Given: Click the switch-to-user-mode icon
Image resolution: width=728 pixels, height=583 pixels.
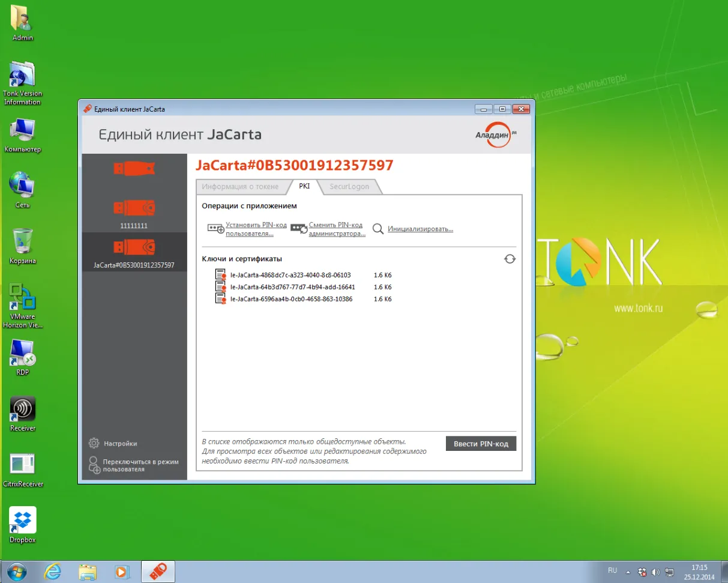Looking at the screenshot, I should click(x=94, y=465).
